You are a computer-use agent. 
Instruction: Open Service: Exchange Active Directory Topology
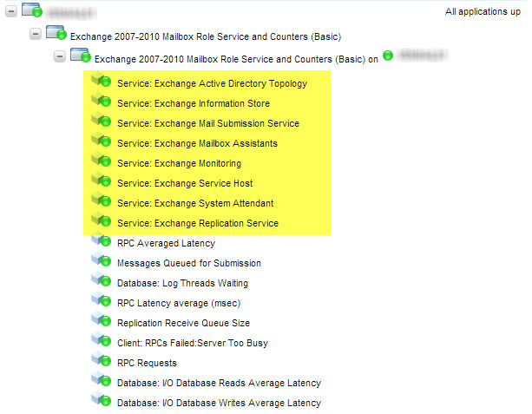click(x=213, y=83)
